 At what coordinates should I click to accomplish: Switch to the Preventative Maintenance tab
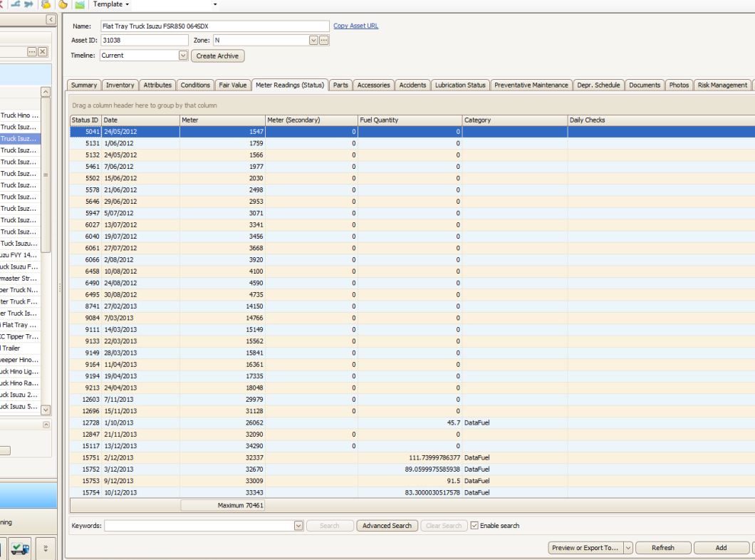[531, 85]
